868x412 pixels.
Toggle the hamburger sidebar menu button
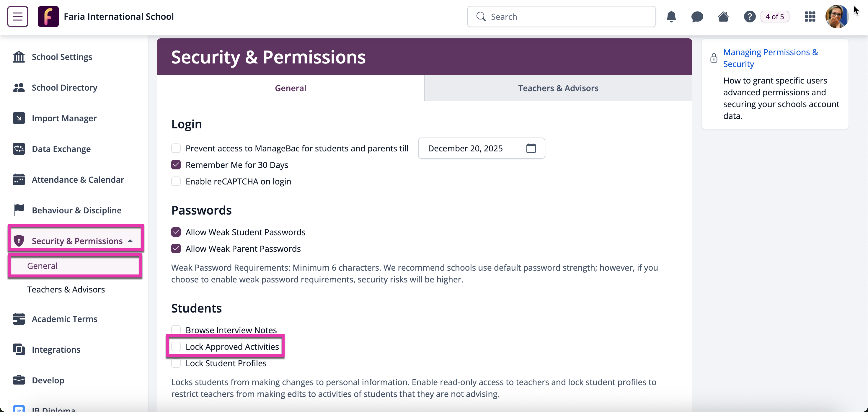17,17
